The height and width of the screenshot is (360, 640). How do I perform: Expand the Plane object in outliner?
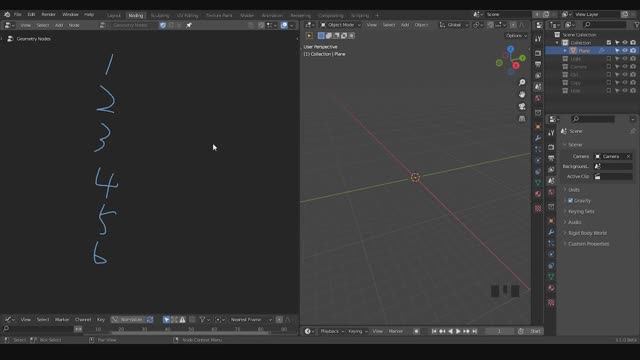point(565,51)
